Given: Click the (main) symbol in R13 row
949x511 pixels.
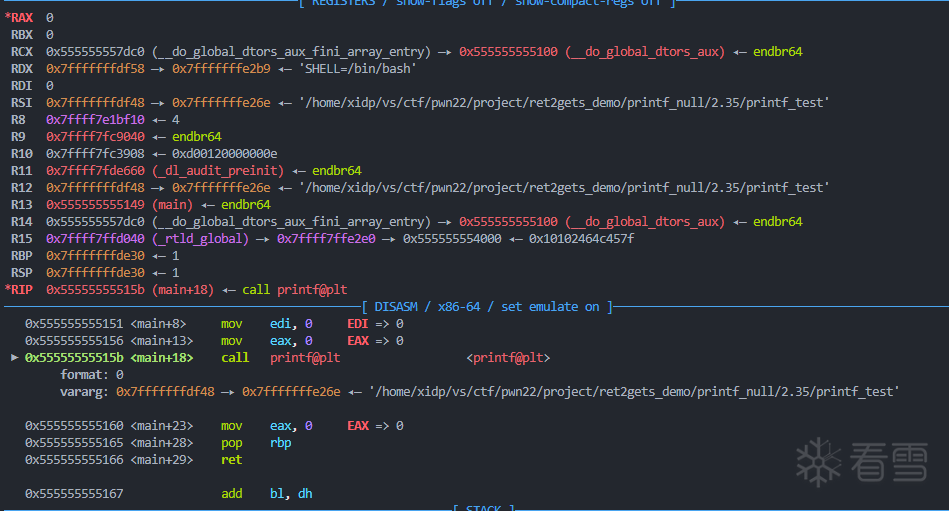Looking at the screenshot, I should [x=172, y=204].
